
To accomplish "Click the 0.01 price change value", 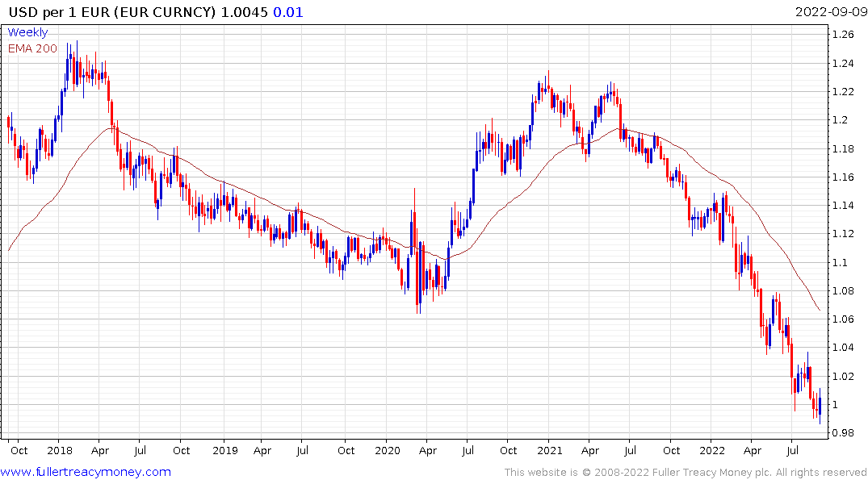I will coord(288,12).
